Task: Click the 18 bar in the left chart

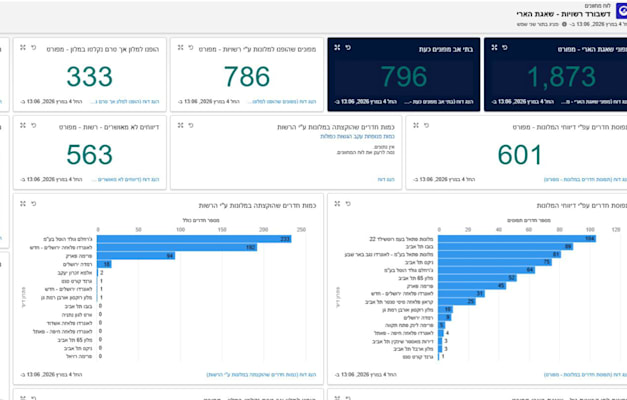Action: click(x=104, y=264)
